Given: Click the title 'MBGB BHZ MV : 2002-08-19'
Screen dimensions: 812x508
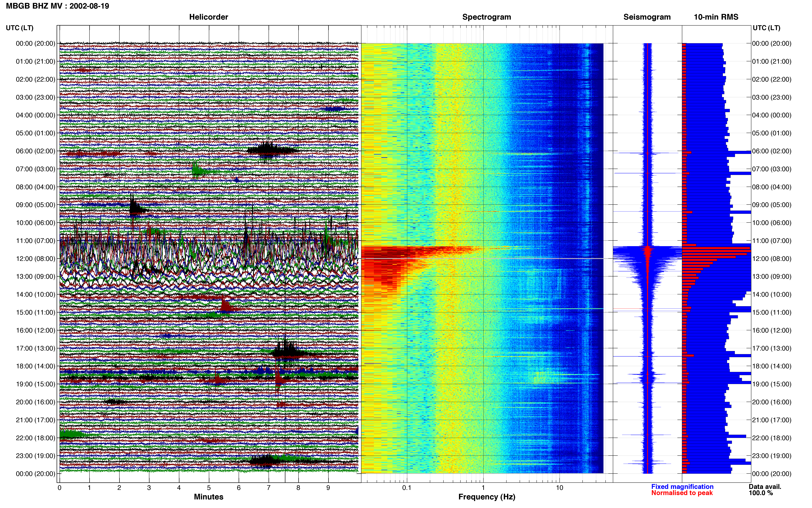Looking at the screenshot, I should (x=57, y=6).
